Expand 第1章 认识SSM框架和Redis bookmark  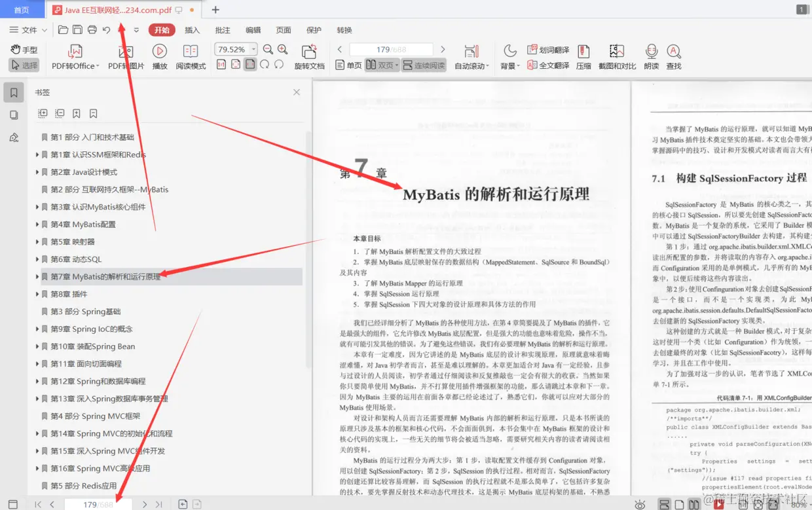(37, 155)
